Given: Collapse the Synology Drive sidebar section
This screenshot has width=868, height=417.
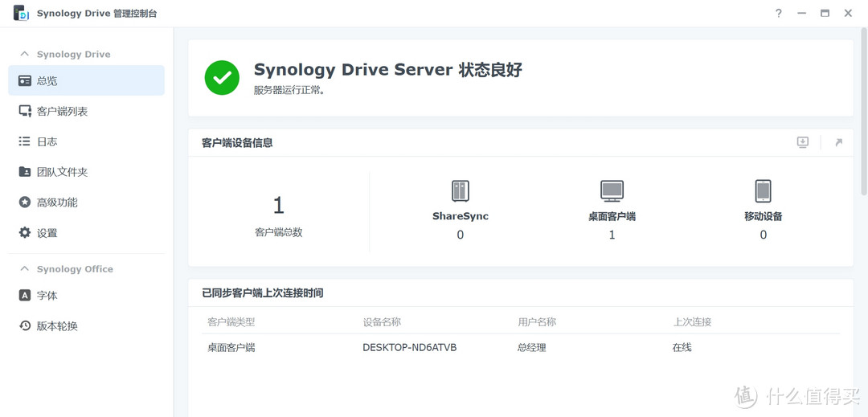Looking at the screenshot, I should [25, 54].
